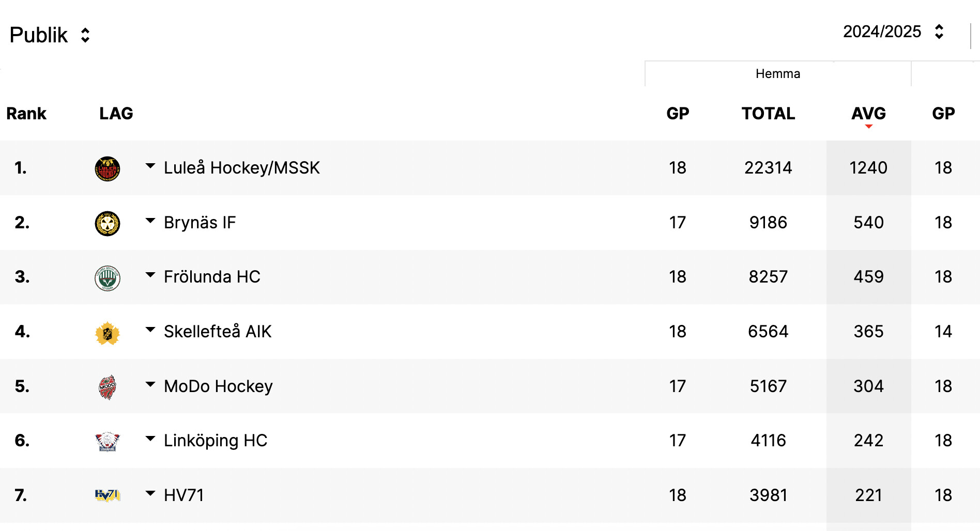Image resolution: width=980 pixels, height=531 pixels.
Task: Sort by the TOTAL column header
Action: tap(768, 114)
